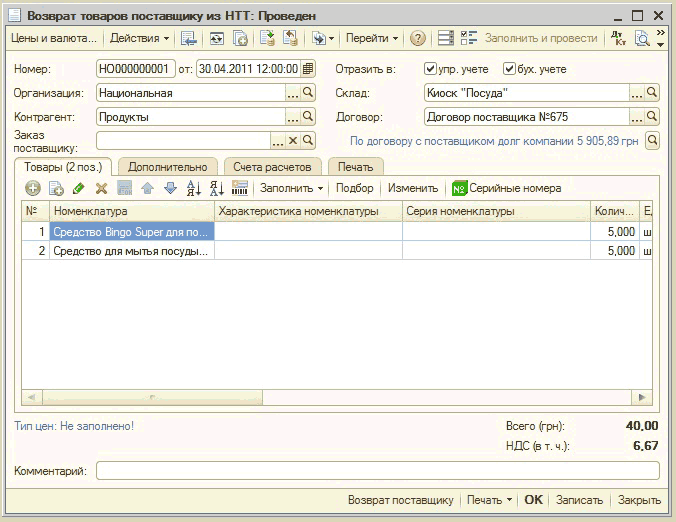
Task: Click the help question mark icon
Action: (418, 38)
